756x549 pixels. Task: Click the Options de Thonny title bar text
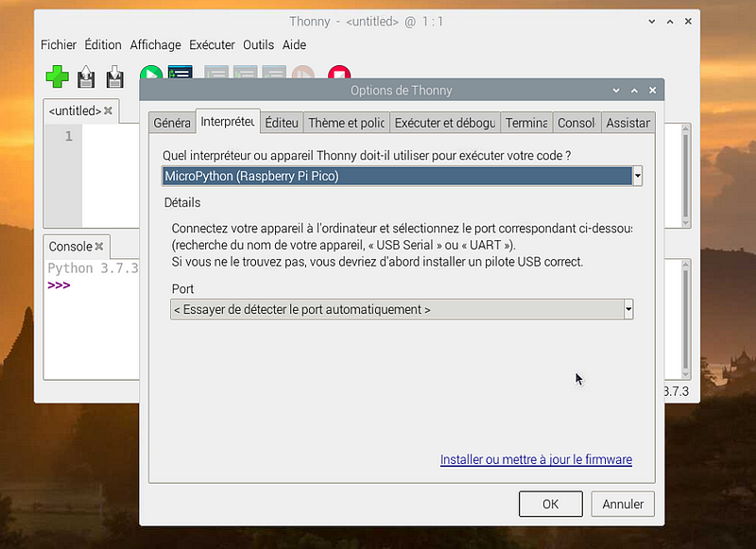pyautogui.click(x=401, y=90)
